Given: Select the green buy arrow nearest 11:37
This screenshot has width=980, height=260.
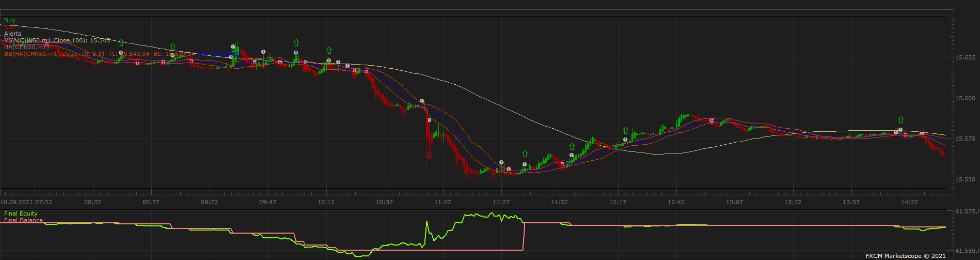Looking at the screenshot, I should click(525, 154).
